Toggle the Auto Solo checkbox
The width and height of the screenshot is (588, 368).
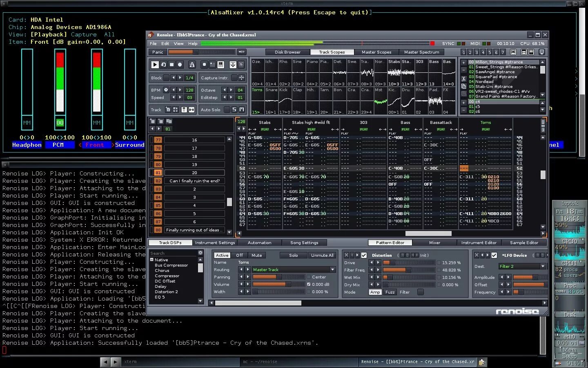227,110
